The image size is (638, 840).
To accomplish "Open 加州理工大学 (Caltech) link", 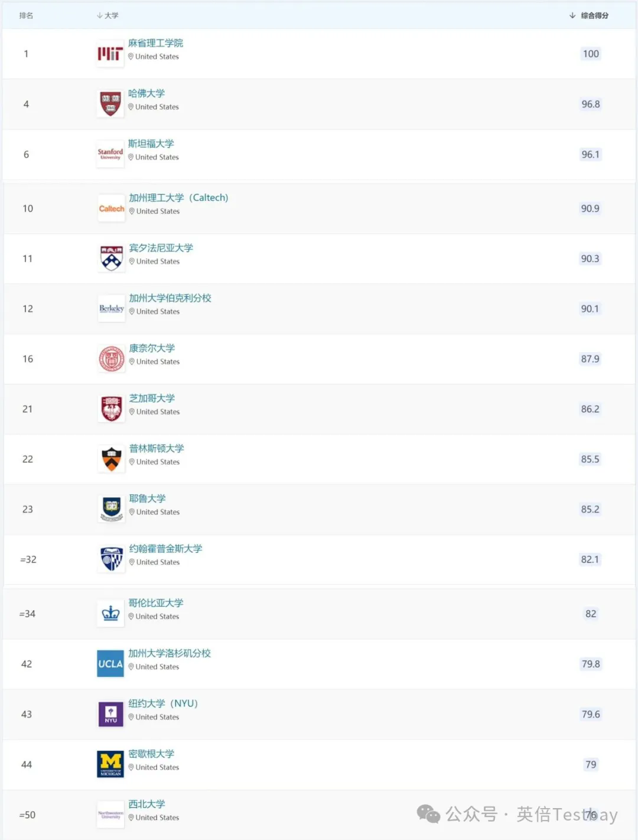I will point(178,197).
